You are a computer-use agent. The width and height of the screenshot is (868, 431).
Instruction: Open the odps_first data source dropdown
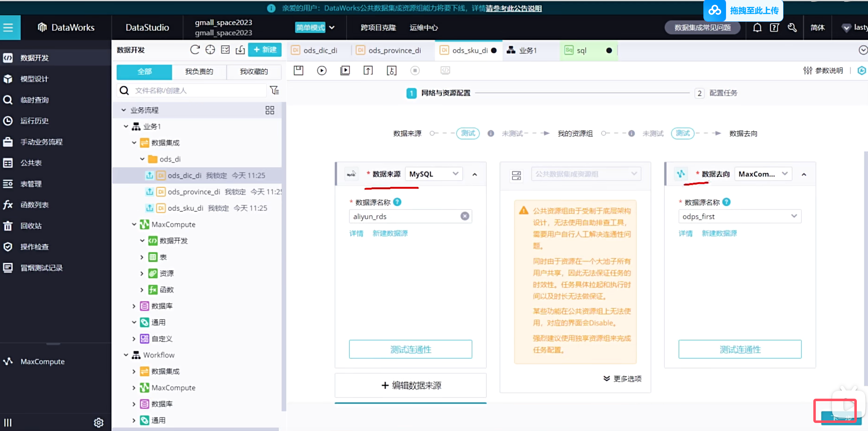pyautogui.click(x=739, y=216)
